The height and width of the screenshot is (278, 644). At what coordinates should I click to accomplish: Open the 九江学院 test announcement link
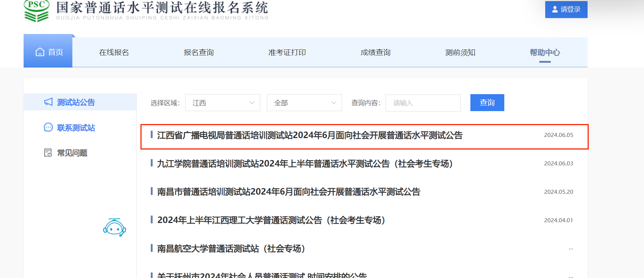point(304,164)
